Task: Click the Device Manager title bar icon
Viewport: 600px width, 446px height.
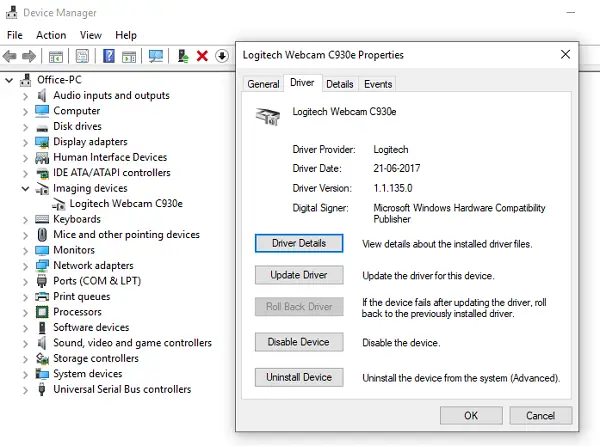Action: (x=11, y=12)
